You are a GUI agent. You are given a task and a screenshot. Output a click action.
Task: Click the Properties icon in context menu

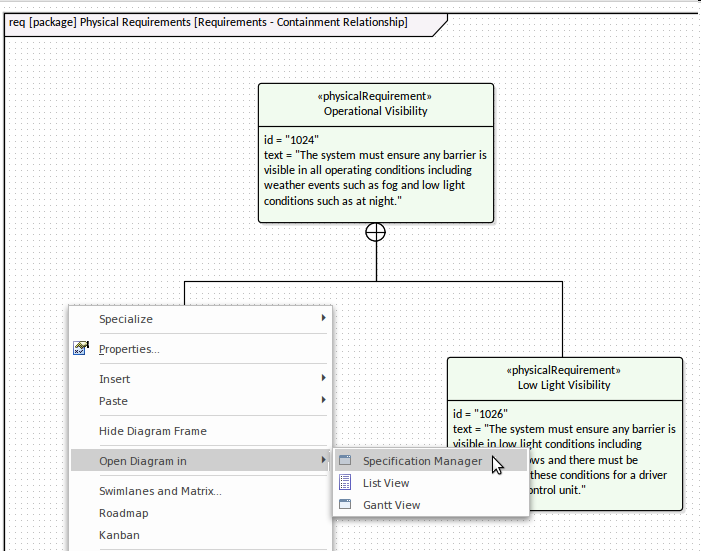pos(81,349)
